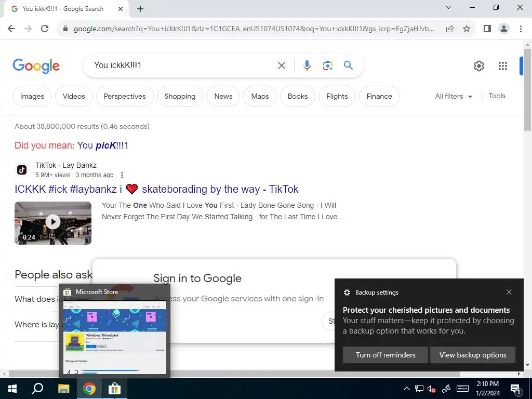Search by image with Google Lens

[327, 65]
